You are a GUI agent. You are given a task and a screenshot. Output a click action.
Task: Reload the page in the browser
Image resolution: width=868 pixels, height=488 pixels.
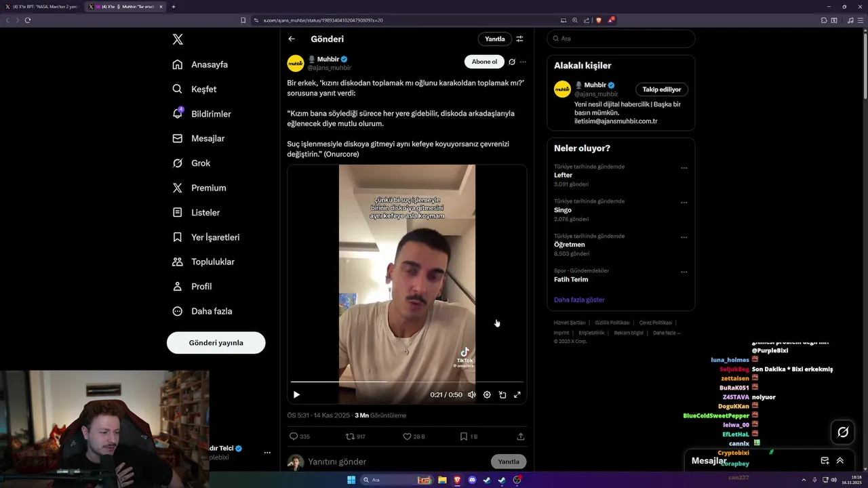[28, 20]
